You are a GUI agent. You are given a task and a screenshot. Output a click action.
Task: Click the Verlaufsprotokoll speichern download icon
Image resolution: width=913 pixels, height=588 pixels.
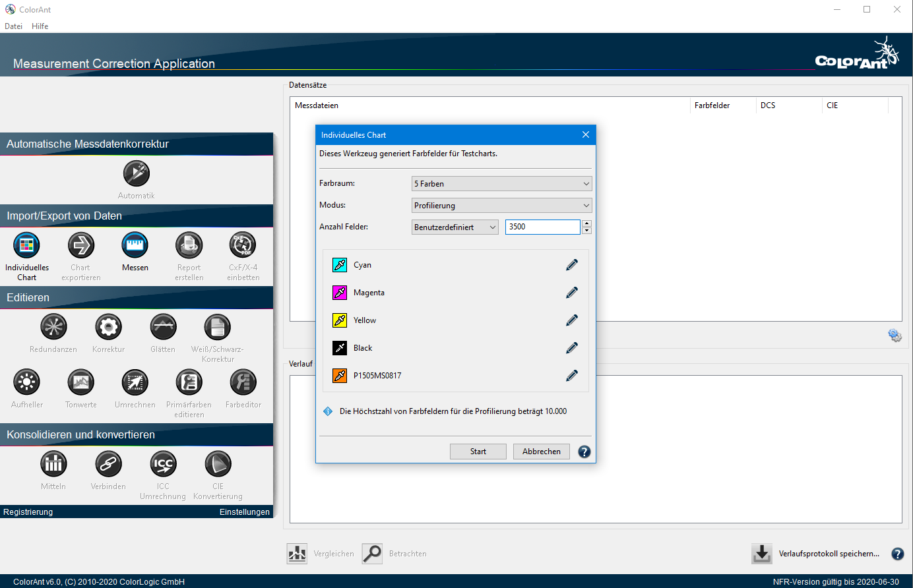(x=762, y=554)
